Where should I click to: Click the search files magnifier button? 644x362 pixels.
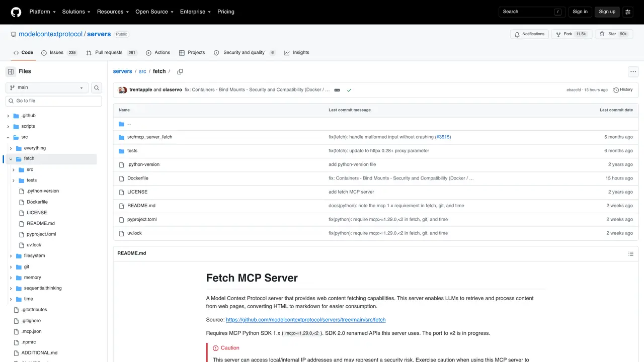97,87
